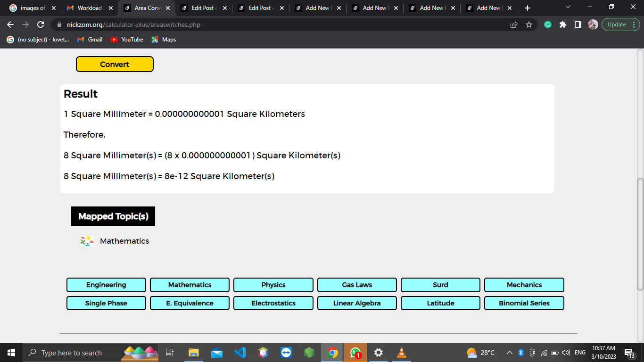
Task: Open the Chrome profile avatar
Action: click(x=593, y=25)
